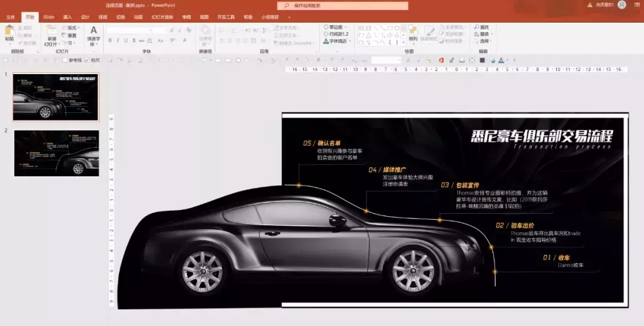Viewport: 644px width, 326px height.
Task: Click the Bold formatting icon
Action: pos(110,41)
